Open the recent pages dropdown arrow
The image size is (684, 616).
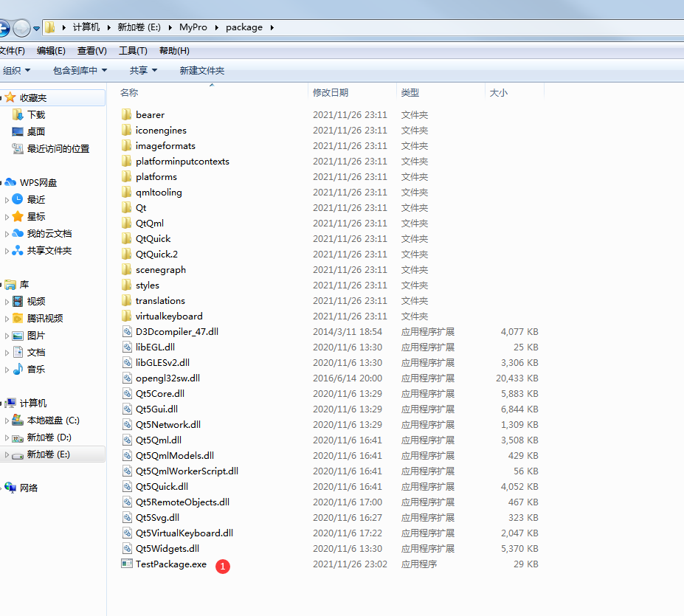click(x=37, y=29)
